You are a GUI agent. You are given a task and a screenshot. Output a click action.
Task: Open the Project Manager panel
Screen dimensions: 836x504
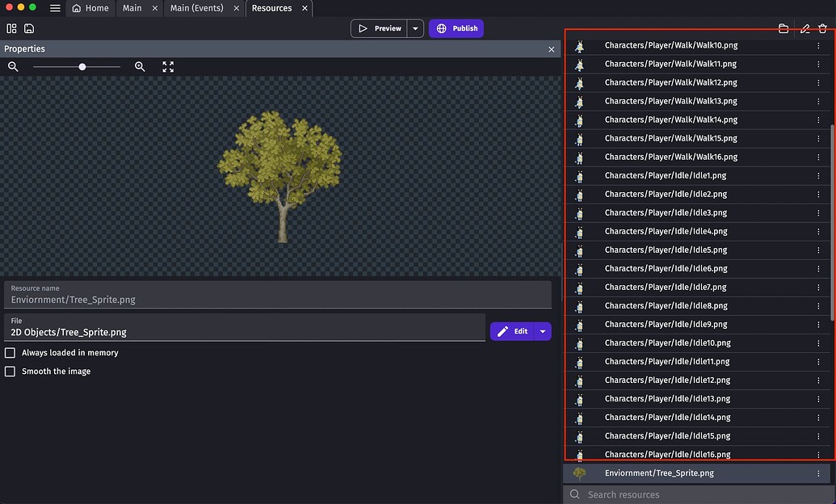point(11,28)
